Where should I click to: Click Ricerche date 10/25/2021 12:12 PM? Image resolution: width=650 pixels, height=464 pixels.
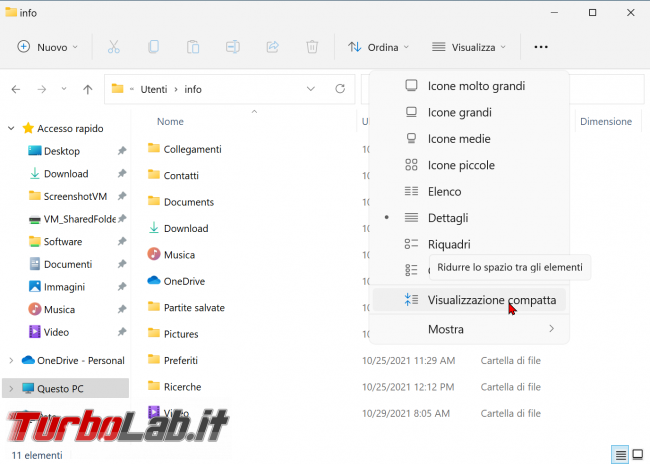coord(408,387)
